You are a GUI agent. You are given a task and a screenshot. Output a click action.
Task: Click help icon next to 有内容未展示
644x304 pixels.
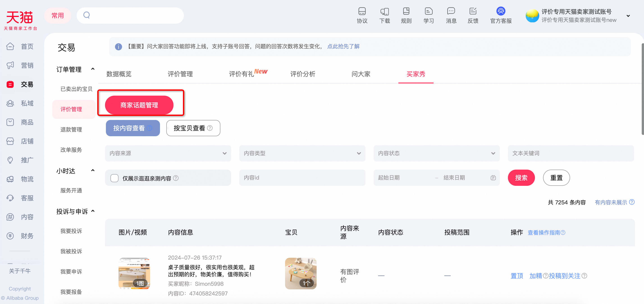click(632, 202)
